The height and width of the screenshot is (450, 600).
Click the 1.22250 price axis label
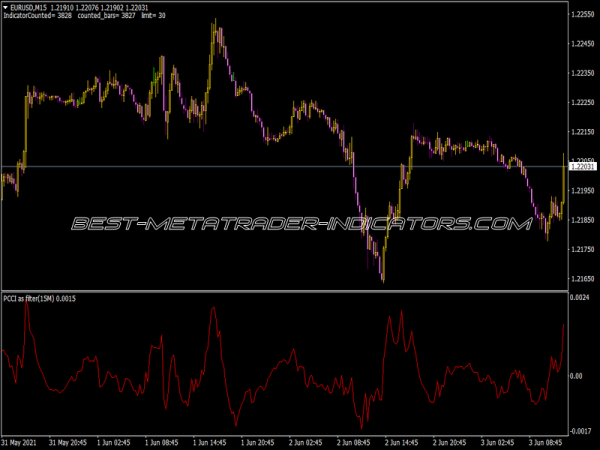point(581,103)
